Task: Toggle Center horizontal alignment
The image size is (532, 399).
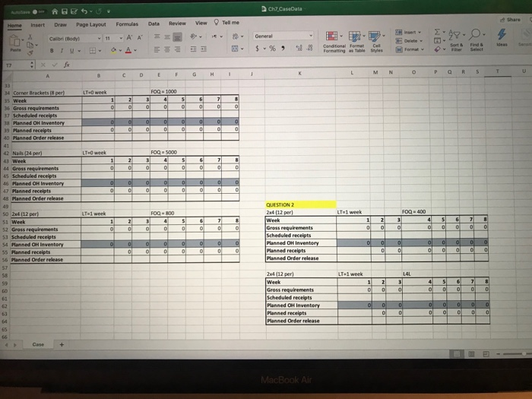Action: coord(167,50)
